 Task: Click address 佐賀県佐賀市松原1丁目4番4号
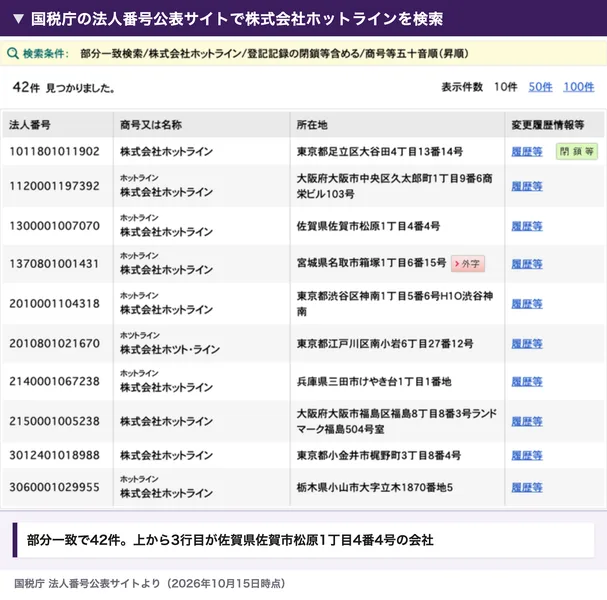pos(368,226)
